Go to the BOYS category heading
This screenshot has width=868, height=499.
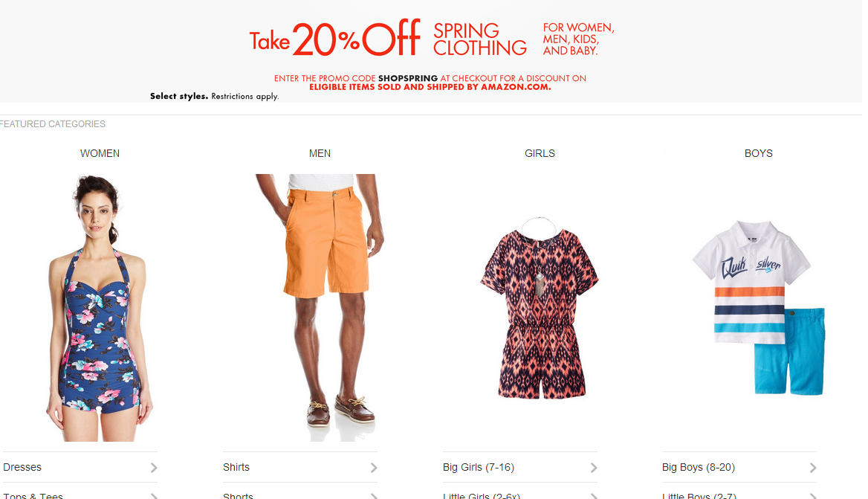pos(759,153)
